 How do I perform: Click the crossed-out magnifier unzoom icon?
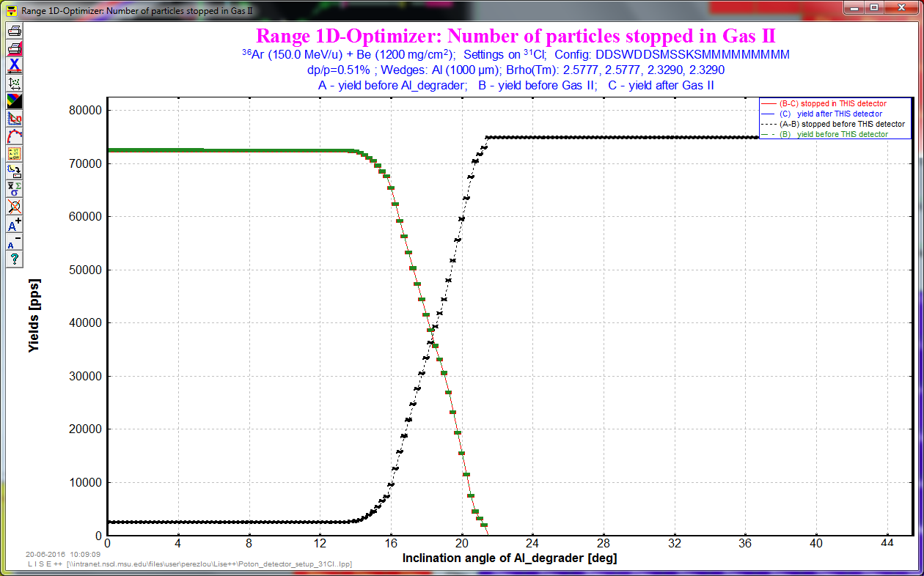pyautogui.click(x=14, y=207)
